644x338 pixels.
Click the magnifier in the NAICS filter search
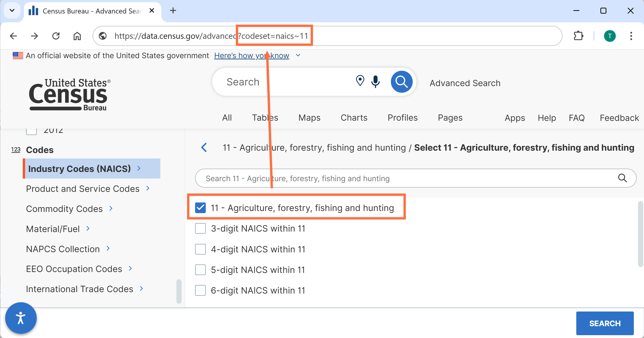(x=622, y=178)
